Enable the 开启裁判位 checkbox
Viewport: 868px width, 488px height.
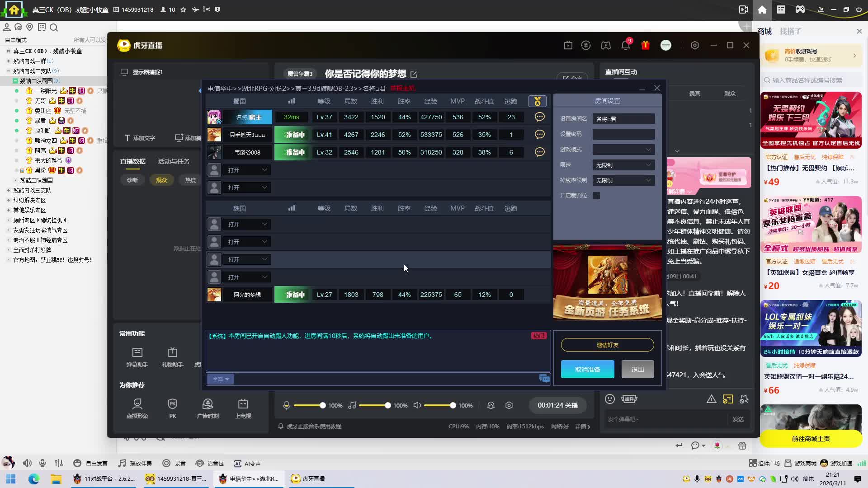[x=596, y=196]
